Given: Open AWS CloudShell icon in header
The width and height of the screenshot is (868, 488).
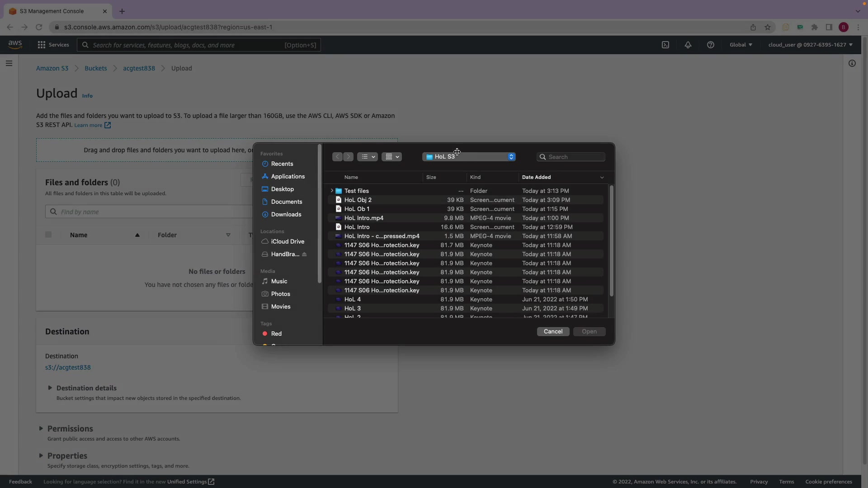Looking at the screenshot, I should click(x=665, y=45).
